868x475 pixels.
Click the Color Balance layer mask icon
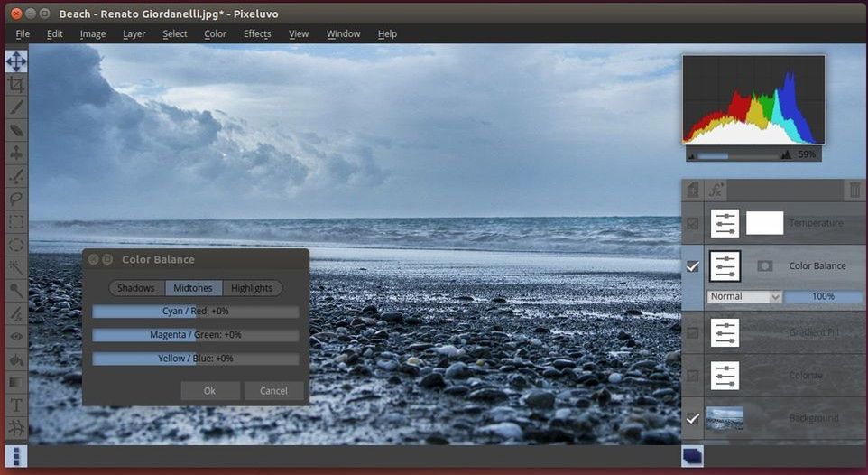[x=764, y=266]
